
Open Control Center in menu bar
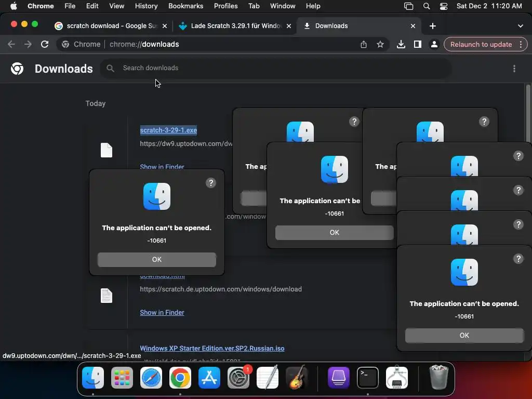pos(444,6)
